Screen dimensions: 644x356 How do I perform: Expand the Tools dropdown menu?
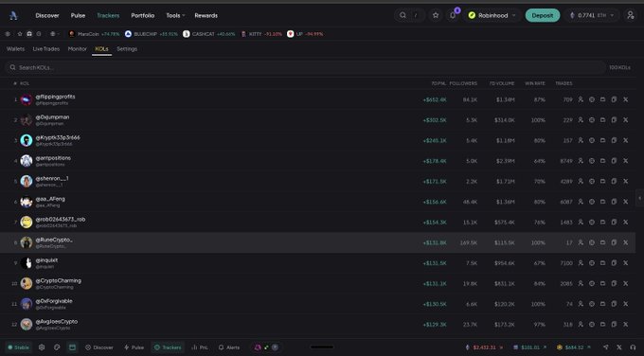point(175,15)
